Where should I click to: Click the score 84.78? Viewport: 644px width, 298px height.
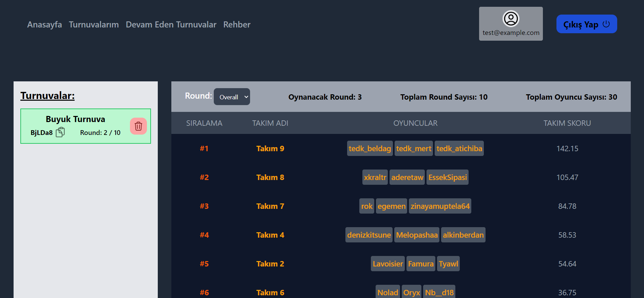point(567,206)
